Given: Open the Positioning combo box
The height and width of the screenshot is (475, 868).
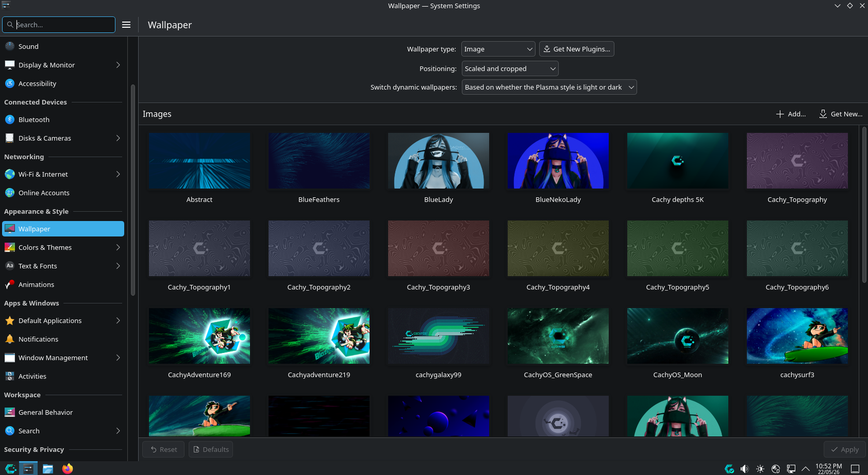Looking at the screenshot, I should (x=510, y=68).
